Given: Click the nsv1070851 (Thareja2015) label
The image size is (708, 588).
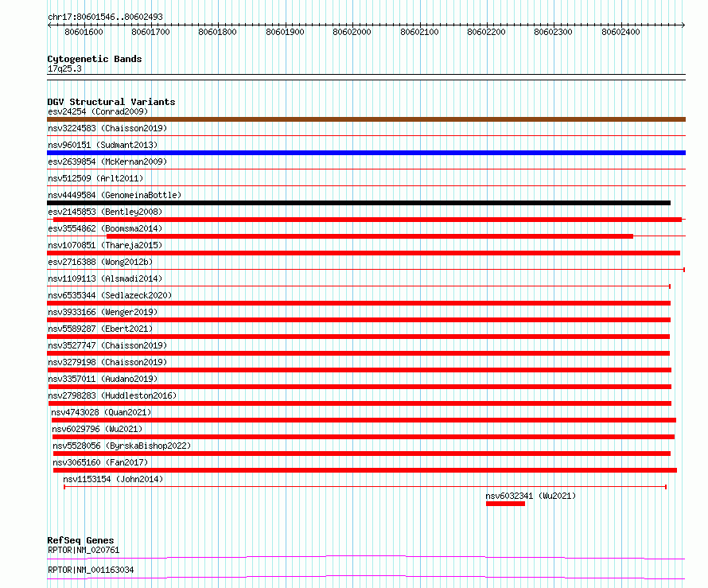Looking at the screenshot, I should pyautogui.click(x=105, y=245).
